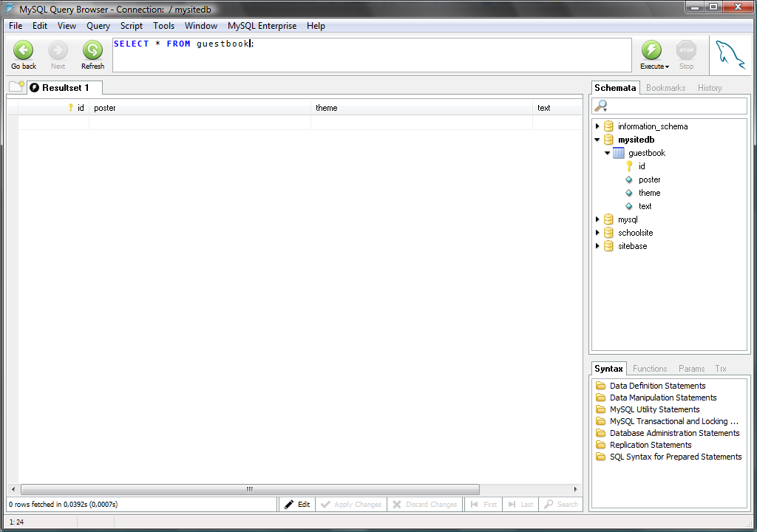Viewport: 757px width, 532px height.
Task: Click the Refresh icon in toolbar
Action: click(92, 50)
